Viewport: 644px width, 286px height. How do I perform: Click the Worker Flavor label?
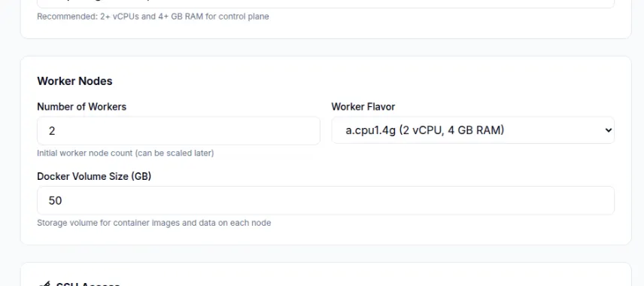point(363,107)
